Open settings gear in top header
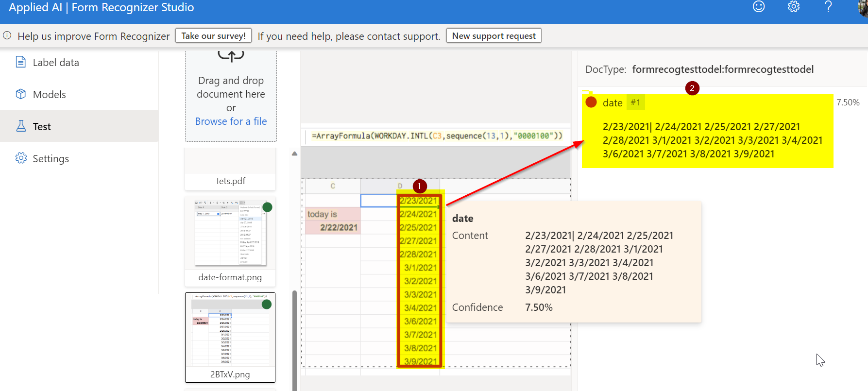868x391 pixels. 794,6
